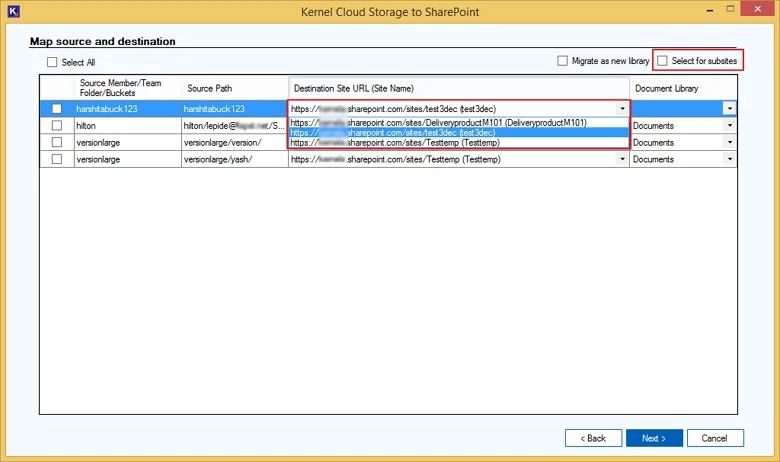Choose test3dec site from dropdown list
This screenshot has width=780, height=462.
pos(459,133)
